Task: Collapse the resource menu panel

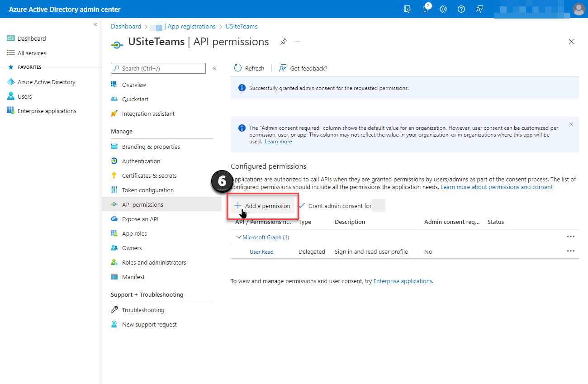Action: (x=214, y=68)
